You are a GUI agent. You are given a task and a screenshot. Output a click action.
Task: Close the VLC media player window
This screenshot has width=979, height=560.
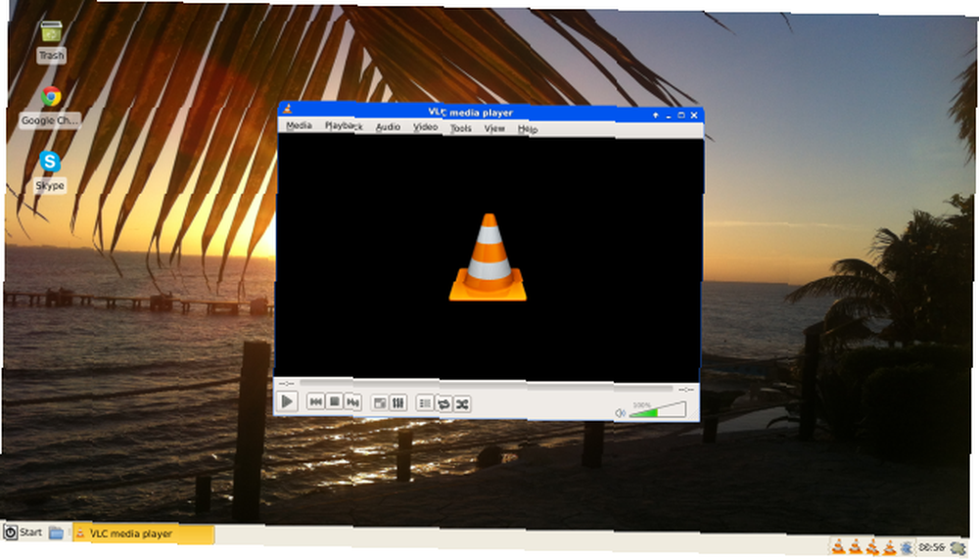[x=694, y=116]
